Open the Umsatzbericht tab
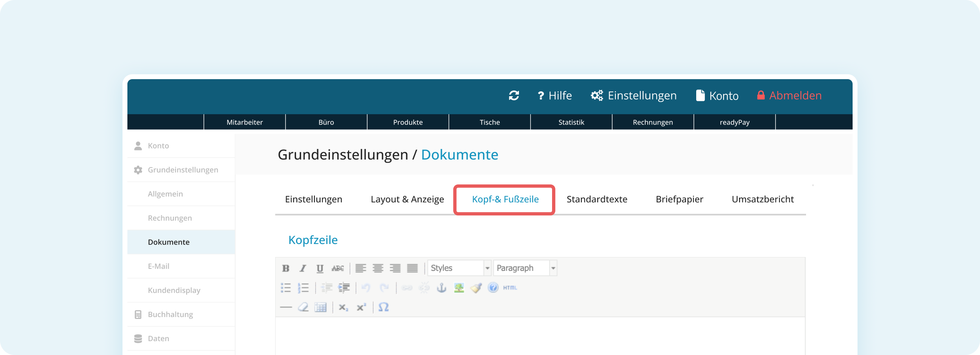The height and width of the screenshot is (355, 980). [763, 199]
